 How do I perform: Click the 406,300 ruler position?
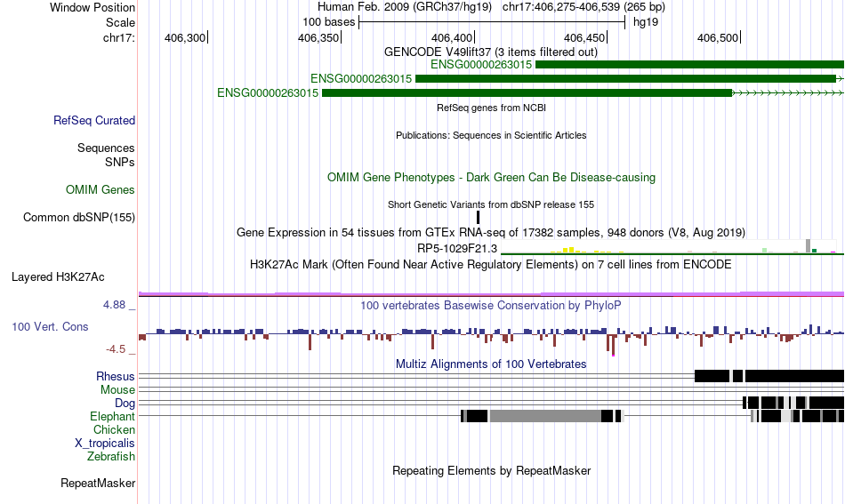pyautogui.click(x=185, y=37)
